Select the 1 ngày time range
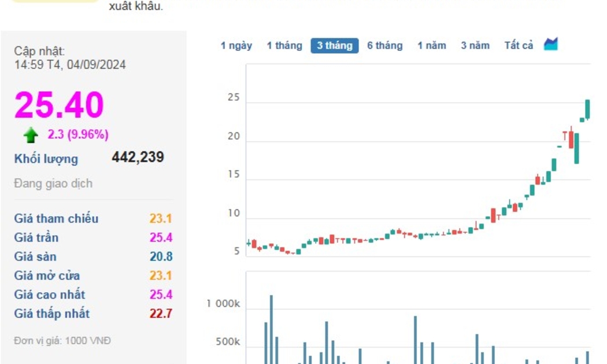This screenshot has width=607, height=364. click(x=236, y=46)
